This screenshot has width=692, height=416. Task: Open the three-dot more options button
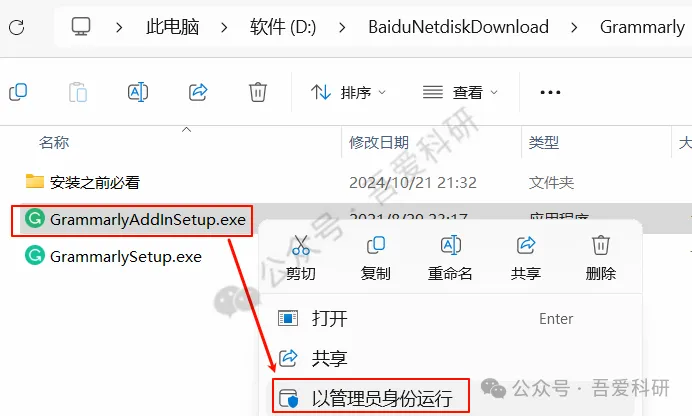click(550, 92)
